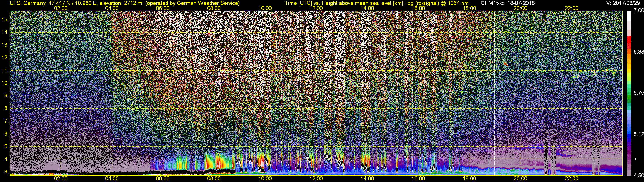Click the 02:00 label on top time axis
Screen dimensions: 644x182
coord(61,8)
